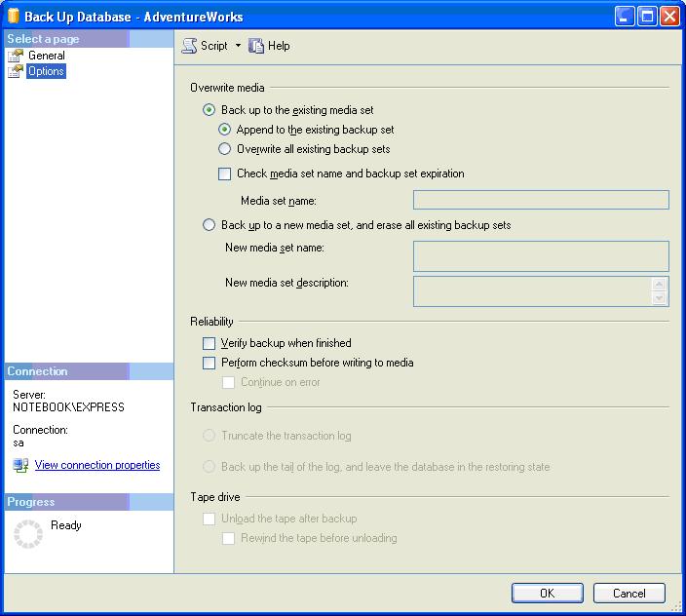This screenshot has height=616, width=686.
Task: Choose Overwrite all existing backup sets
Action: pyautogui.click(x=224, y=149)
